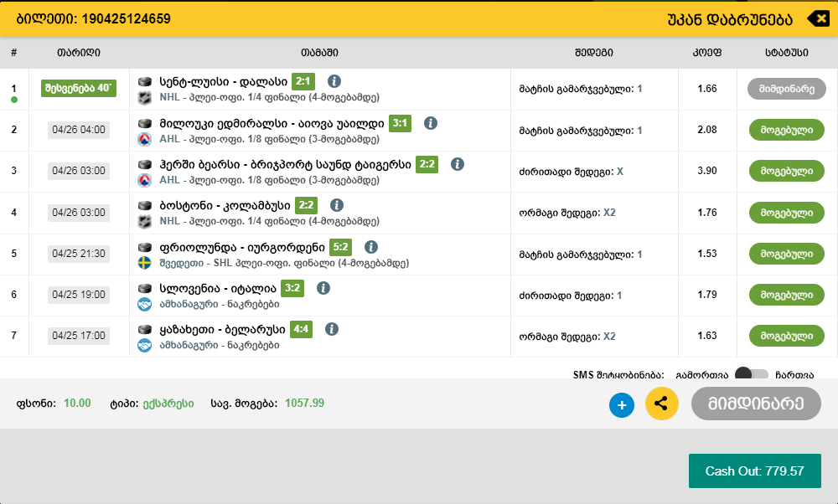Click handshake icon under სლოვენია - იტალია
The height and width of the screenshot is (504, 838).
pyautogui.click(x=145, y=304)
